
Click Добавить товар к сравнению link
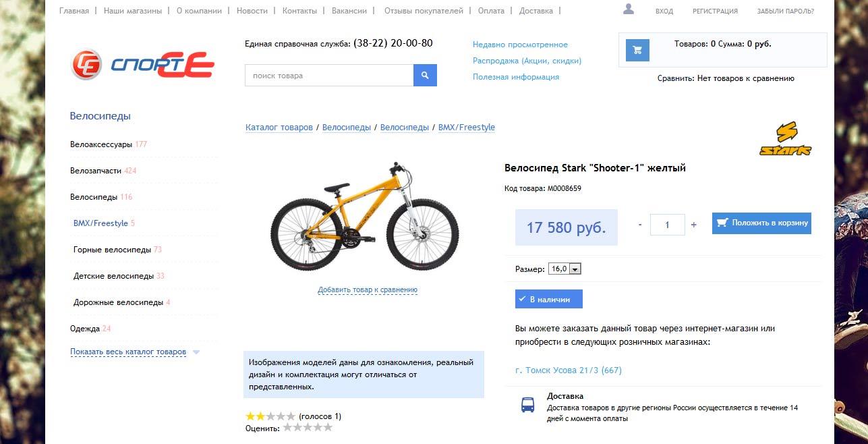click(368, 290)
